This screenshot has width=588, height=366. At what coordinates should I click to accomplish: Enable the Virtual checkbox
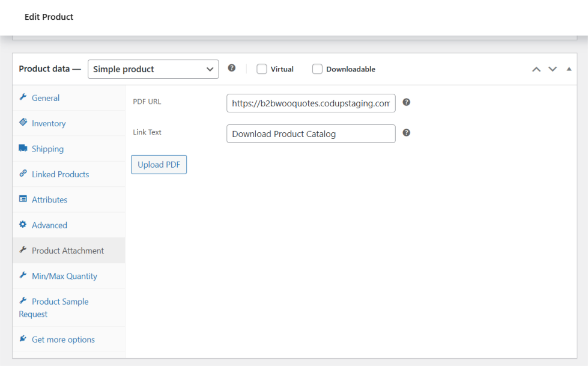[262, 69]
